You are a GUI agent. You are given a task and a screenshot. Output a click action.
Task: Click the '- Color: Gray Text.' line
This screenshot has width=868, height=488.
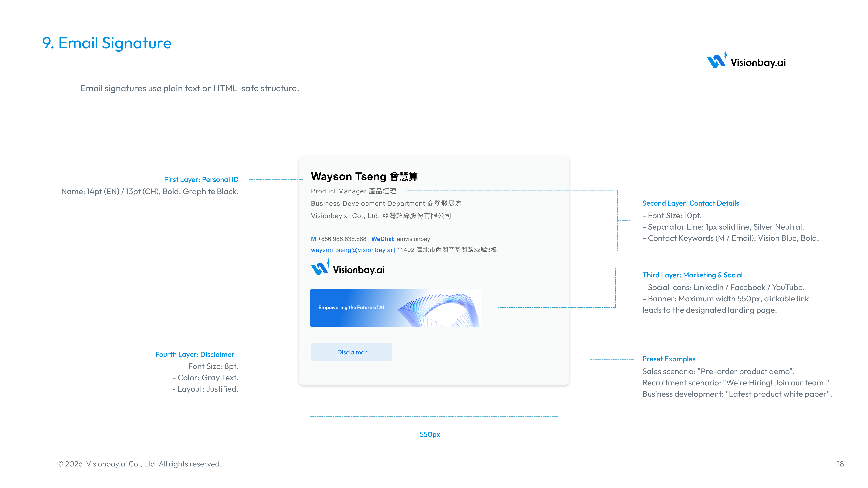[x=205, y=378]
